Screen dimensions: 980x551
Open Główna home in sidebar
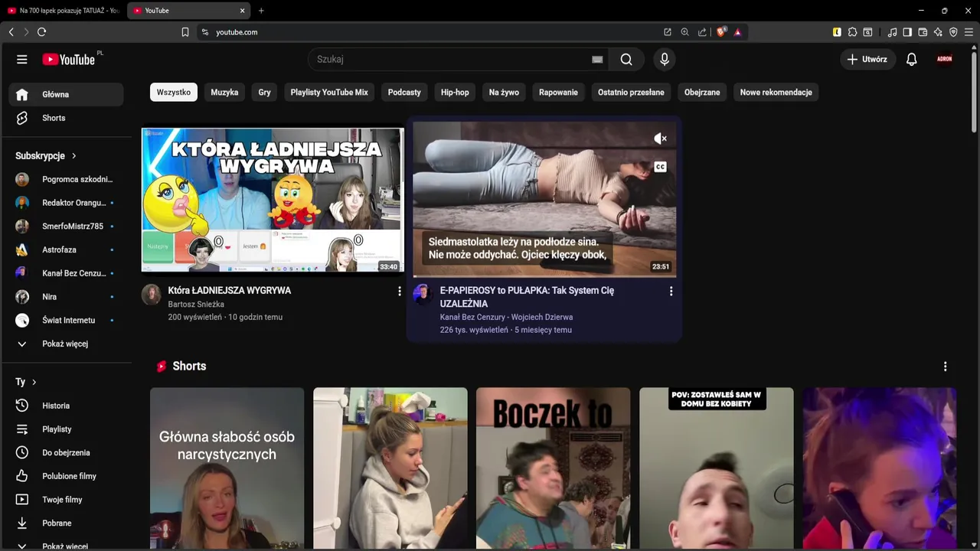pos(66,95)
